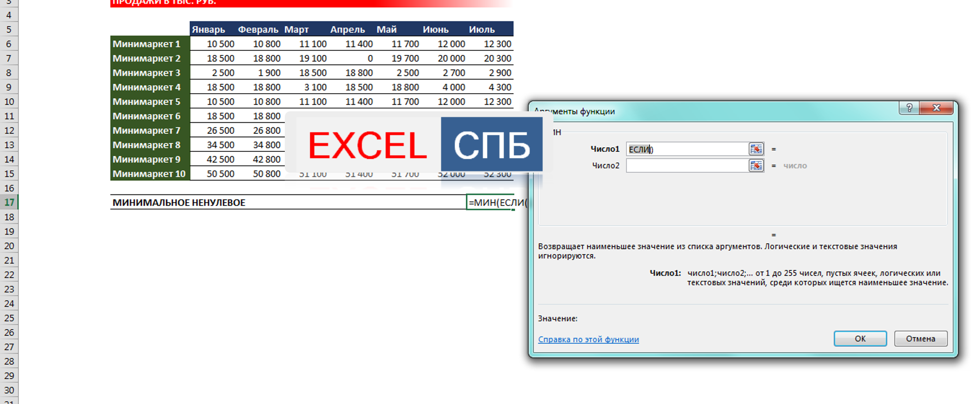Click Минимаркет 9 Январь value 42 500
Viewport: 980px width, 404px height.
[x=213, y=160]
